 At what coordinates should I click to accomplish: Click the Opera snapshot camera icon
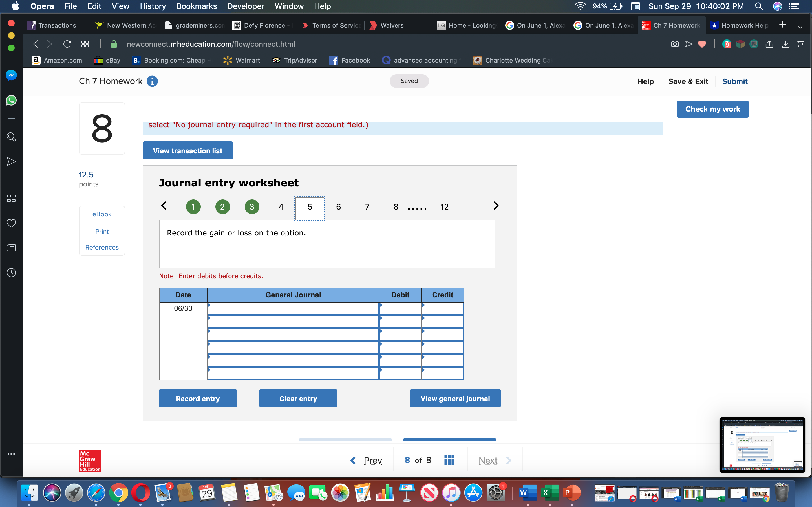click(674, 44)
